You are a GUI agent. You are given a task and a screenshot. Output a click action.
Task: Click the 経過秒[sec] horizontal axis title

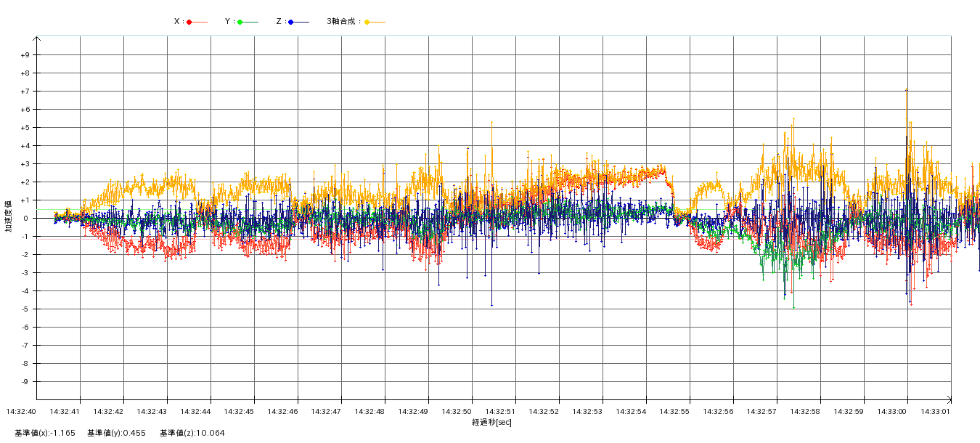491,422
